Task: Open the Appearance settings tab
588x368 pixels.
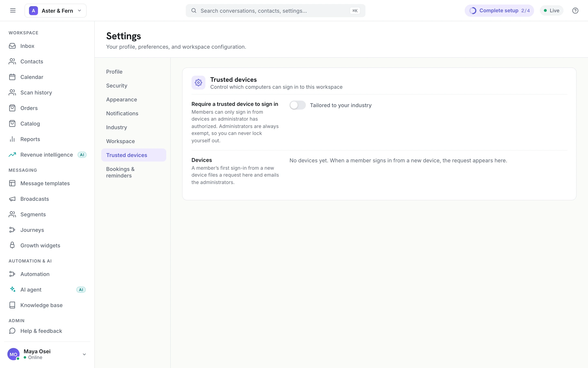Action: pyautogui.click(x=134, y=100)
